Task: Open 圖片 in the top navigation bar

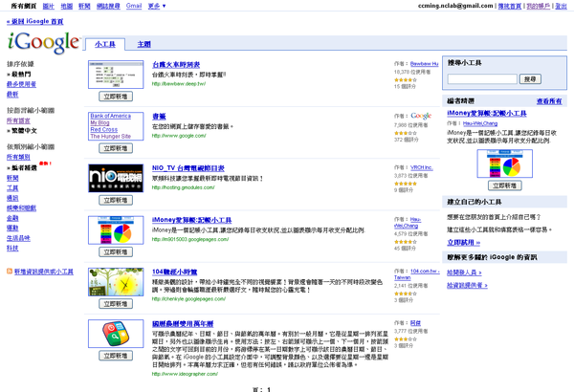Action: (49, 6)
